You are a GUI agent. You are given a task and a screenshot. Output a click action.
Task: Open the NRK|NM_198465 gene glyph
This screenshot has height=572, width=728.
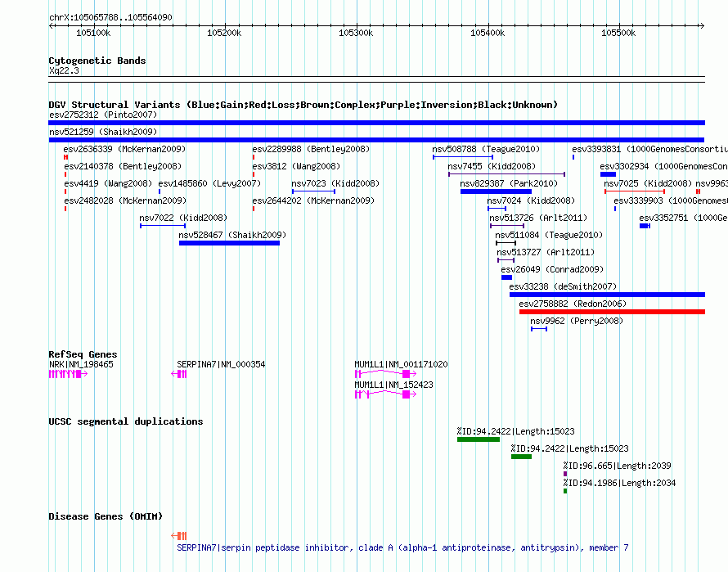[x=68, y=374]
